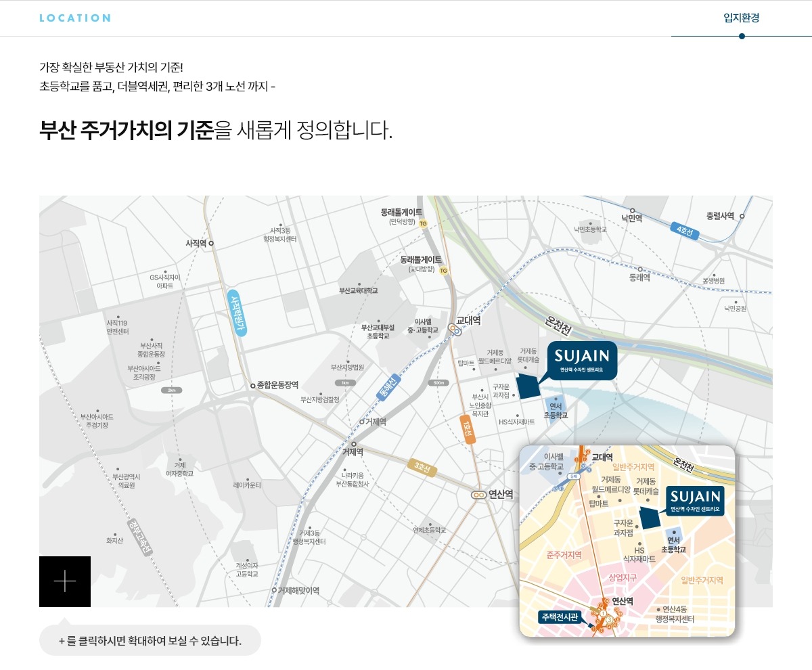The image size is (812, 670).
Task: Click the 낙민역 station label
Action: point(631,218)
